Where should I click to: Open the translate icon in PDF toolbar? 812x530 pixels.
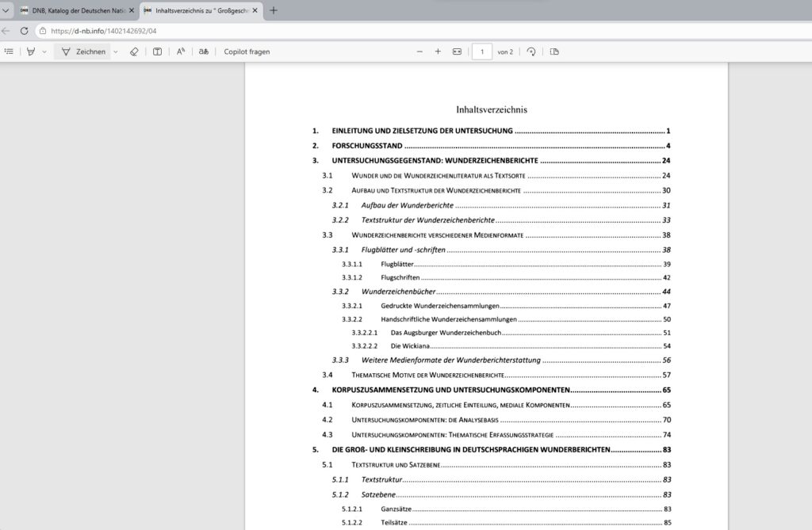tap(204, 51)
